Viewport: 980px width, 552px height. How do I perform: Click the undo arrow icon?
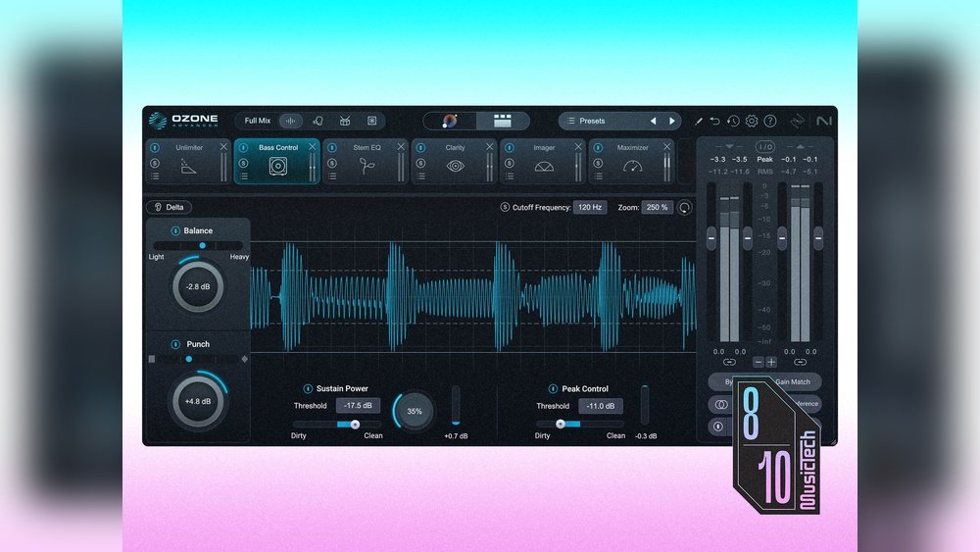coord(715,121)
